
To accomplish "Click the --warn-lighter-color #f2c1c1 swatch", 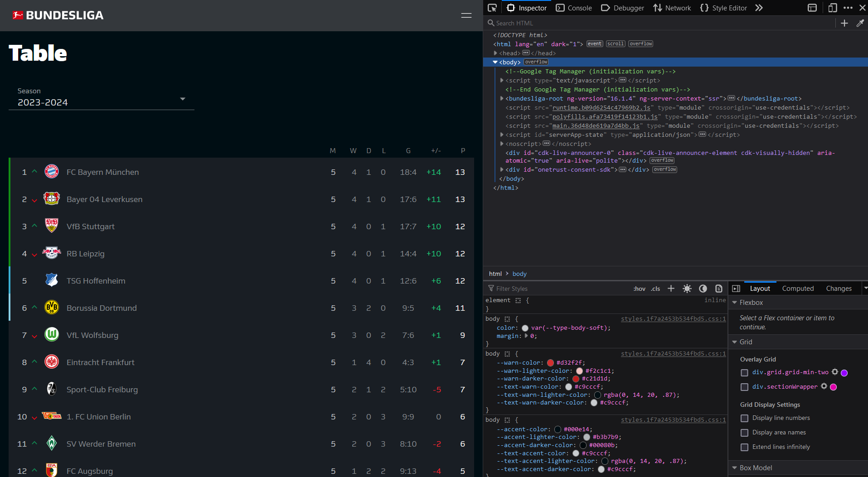I will click(579, 371).
